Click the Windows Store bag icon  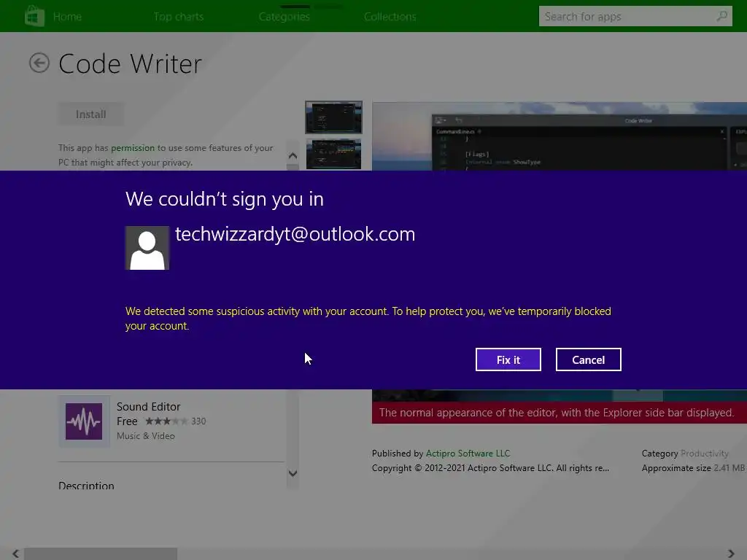click(34, 16)
